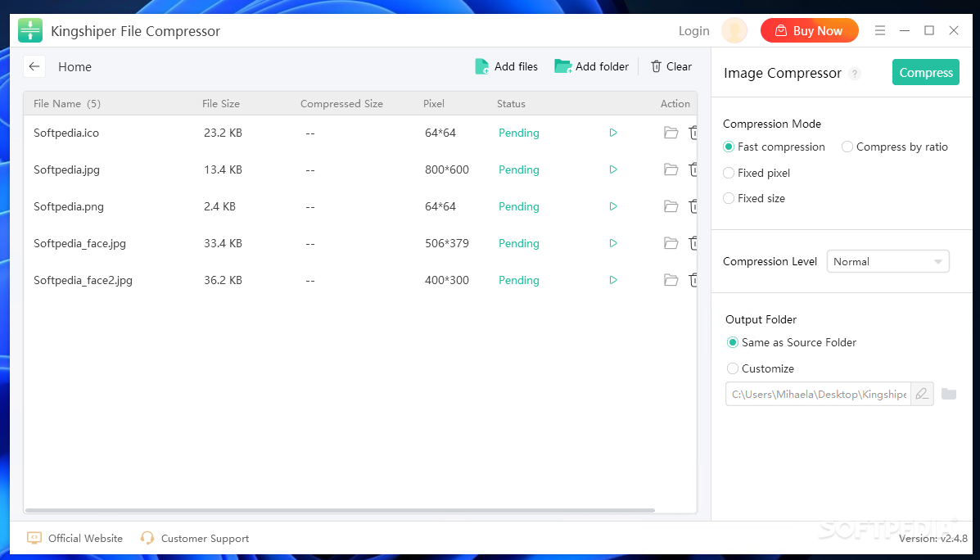Click the Pixel column header

click(434, 104)
